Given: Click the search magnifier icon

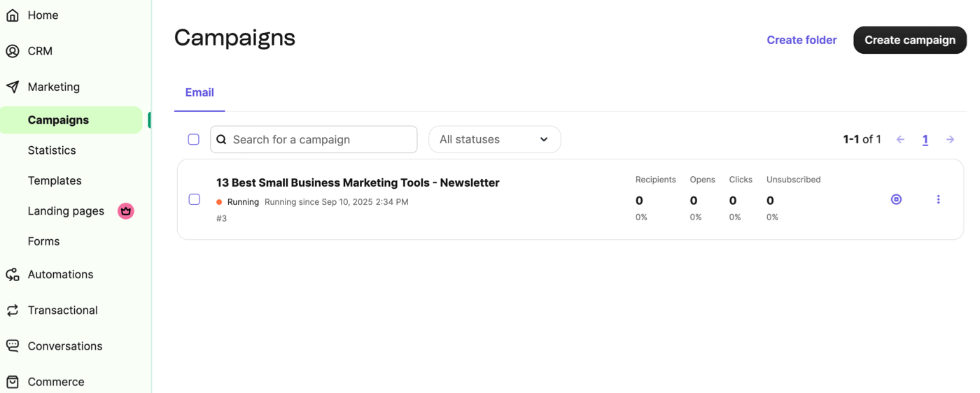Looking at the screenshot, I should coord(221,139).
